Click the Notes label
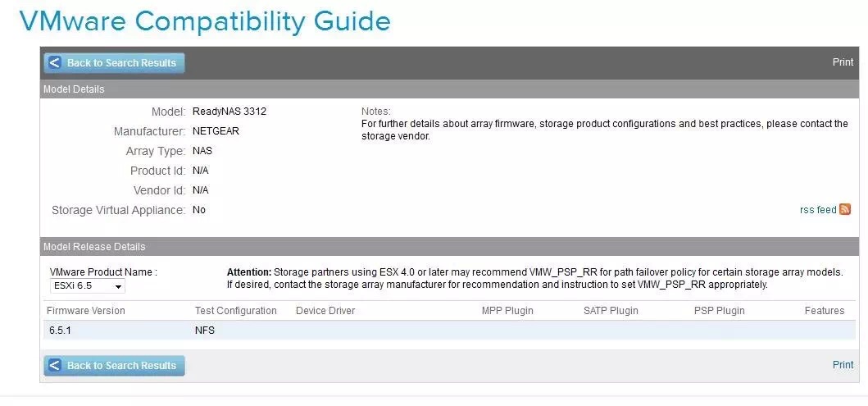This screenshot has height=406, width=868. [376, 112]
